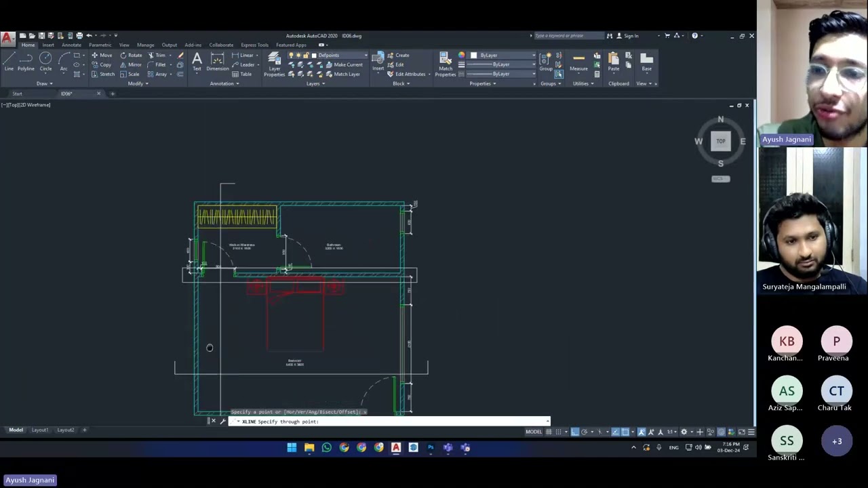Open the Express Tools tab
This screenshot has height=488, width=868.
coord(254,45)
